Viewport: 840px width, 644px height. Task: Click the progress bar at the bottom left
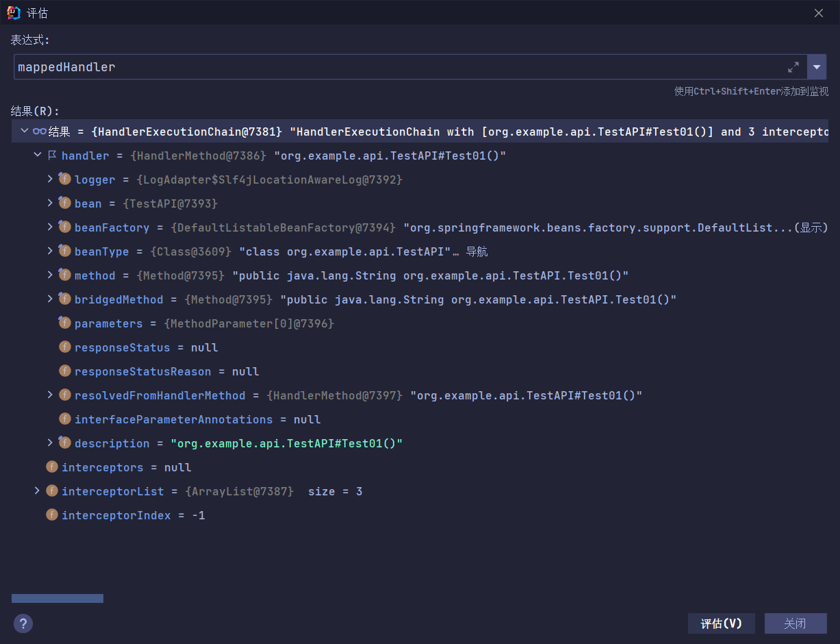pyautogui.click(x=57, y=597)
